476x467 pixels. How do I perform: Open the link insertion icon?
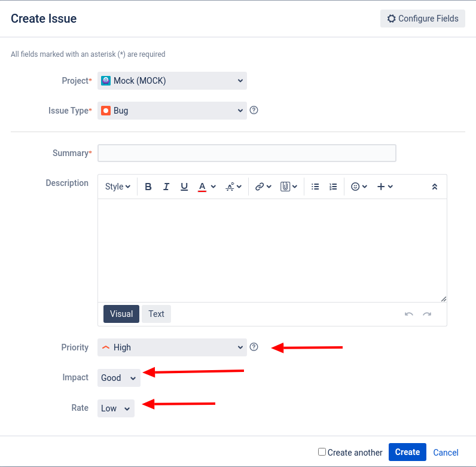coord(263,187)
